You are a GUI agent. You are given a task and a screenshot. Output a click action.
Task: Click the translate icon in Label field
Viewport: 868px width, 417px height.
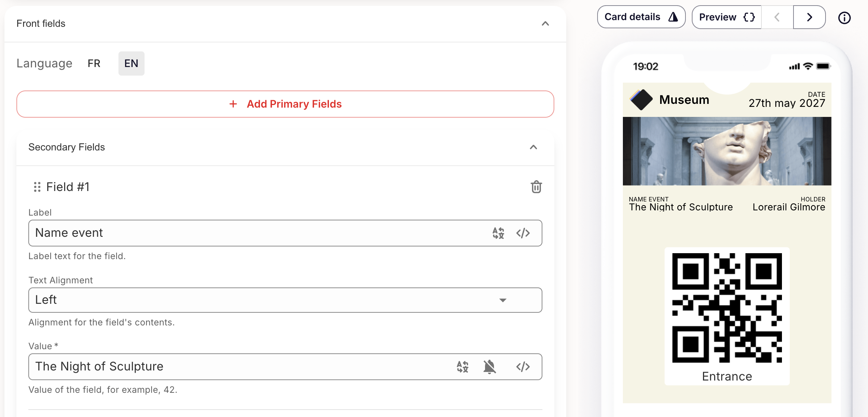pyautogui.click(x=498, y=233)
